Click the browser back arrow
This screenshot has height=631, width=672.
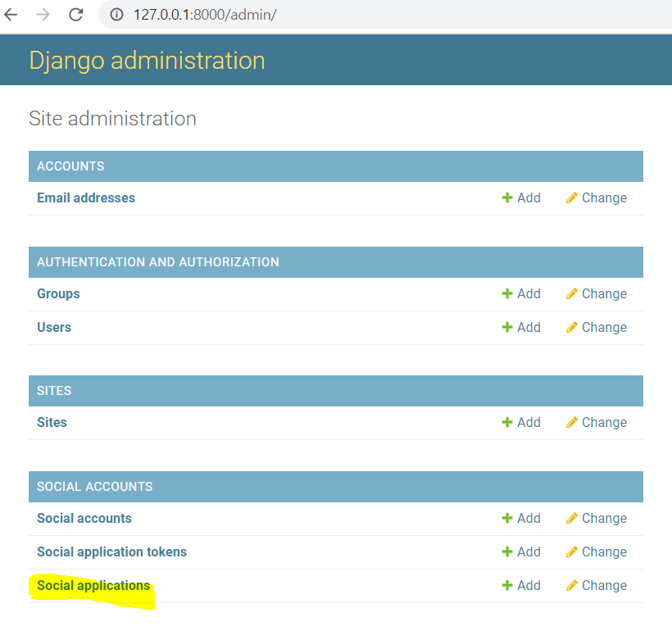point(11,15)
